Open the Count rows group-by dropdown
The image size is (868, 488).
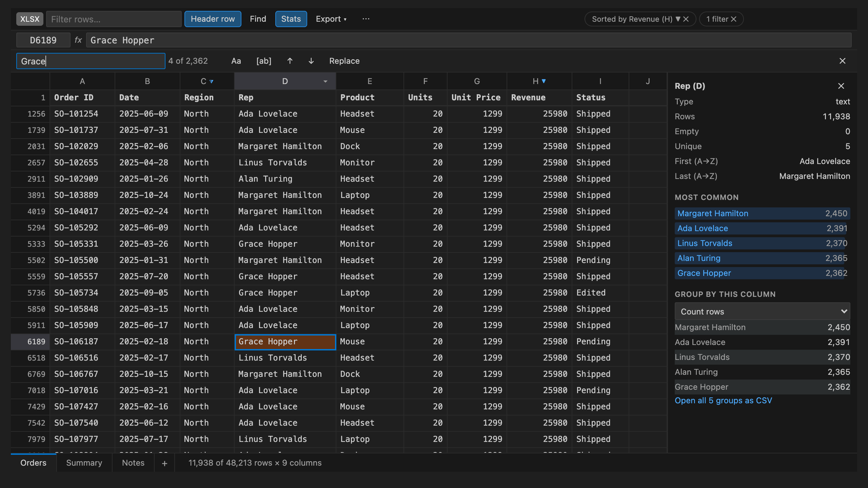pyautogui.click(x=762, y=311)
